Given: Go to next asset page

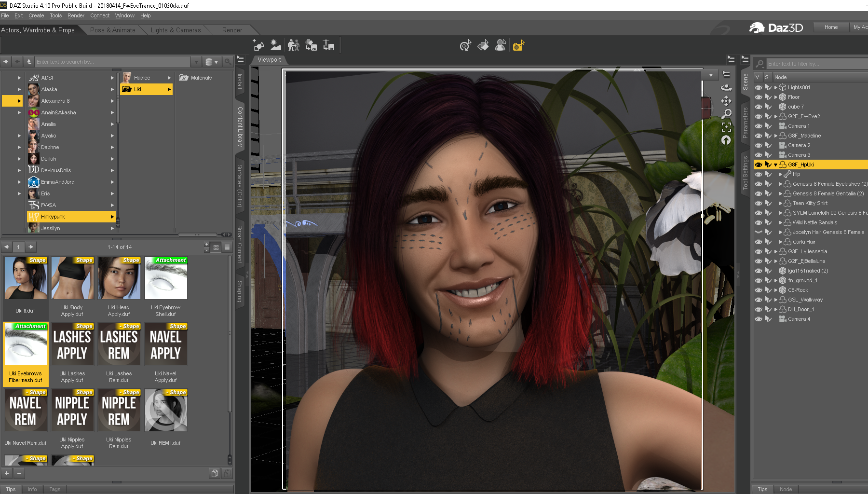Looking at the screenshot, I should click(31, 247).
